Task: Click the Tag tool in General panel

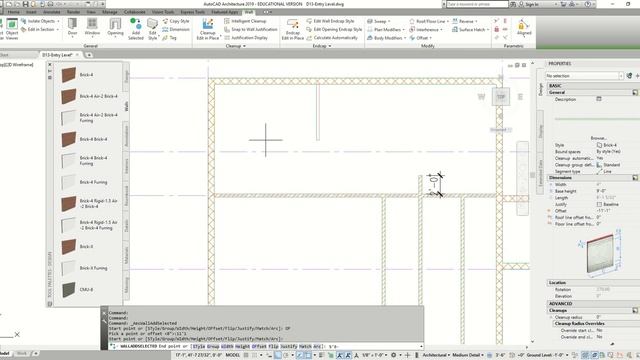Action: coord(170,38)
